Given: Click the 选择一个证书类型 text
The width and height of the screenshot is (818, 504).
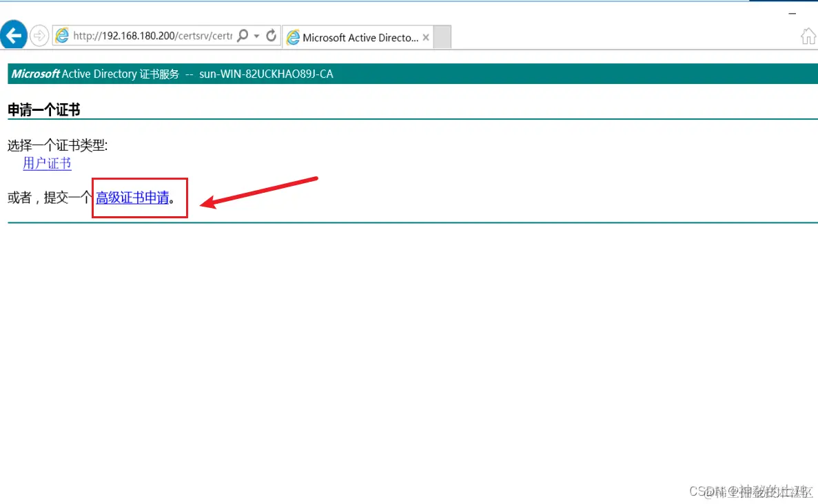Looking at the screenshot, I should pyautogui.click(x=57, y=145).
